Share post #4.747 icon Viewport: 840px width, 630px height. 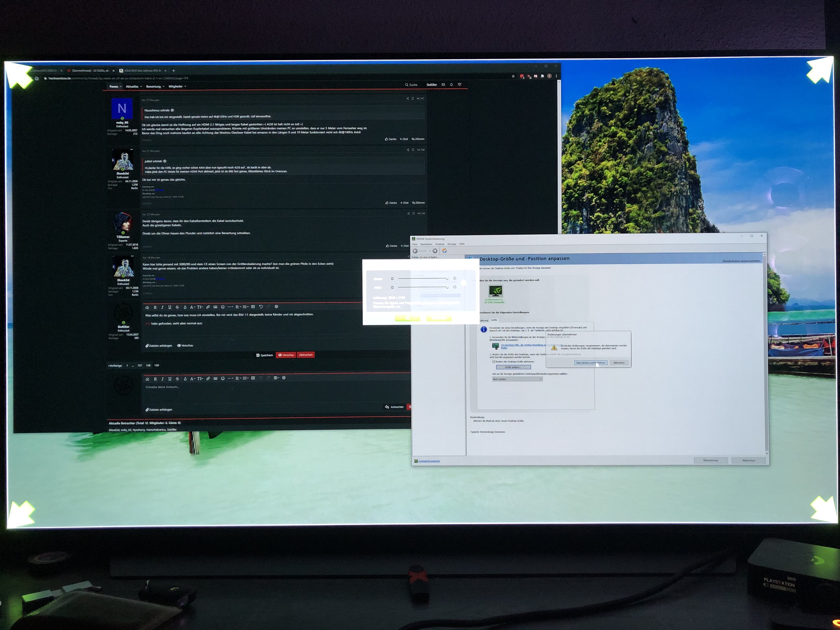[407, 99]
